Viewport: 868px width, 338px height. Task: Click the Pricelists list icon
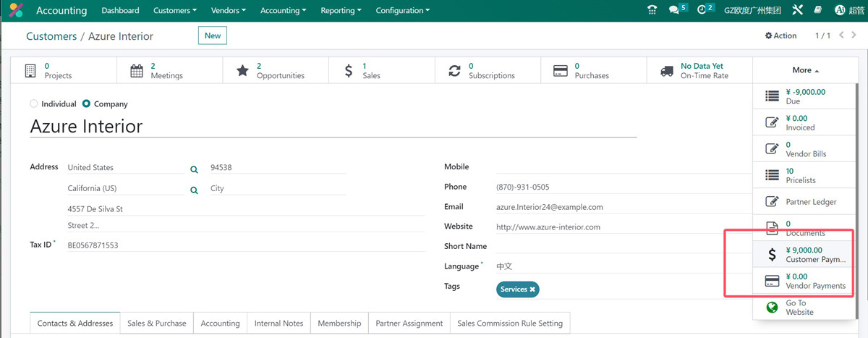click(x=772, y=175)
